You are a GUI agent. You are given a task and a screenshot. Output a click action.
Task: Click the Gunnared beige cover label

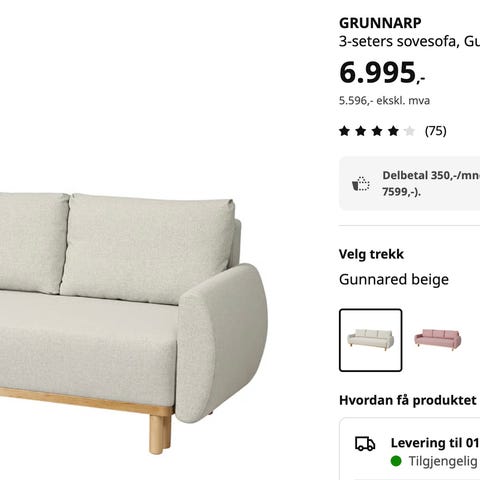(394, 279)
